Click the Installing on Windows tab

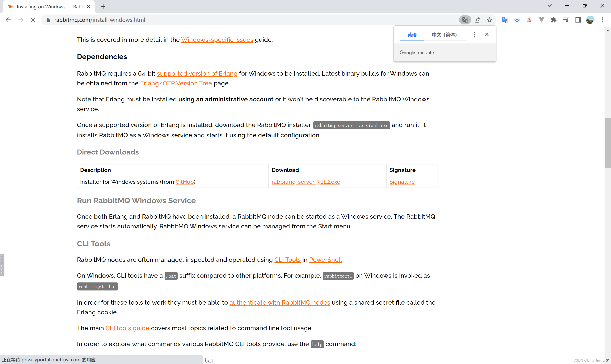pyautogui.click(x=49, y=7)
